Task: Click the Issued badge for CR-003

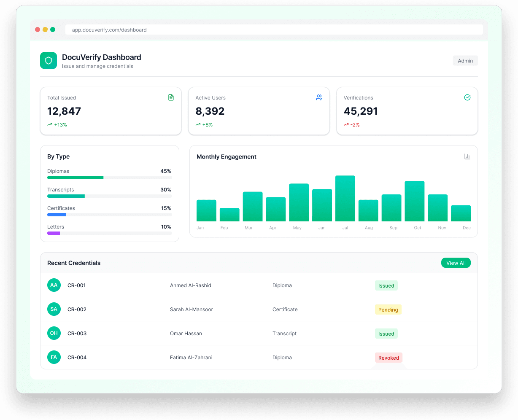Action: click(x=386, y=334)
